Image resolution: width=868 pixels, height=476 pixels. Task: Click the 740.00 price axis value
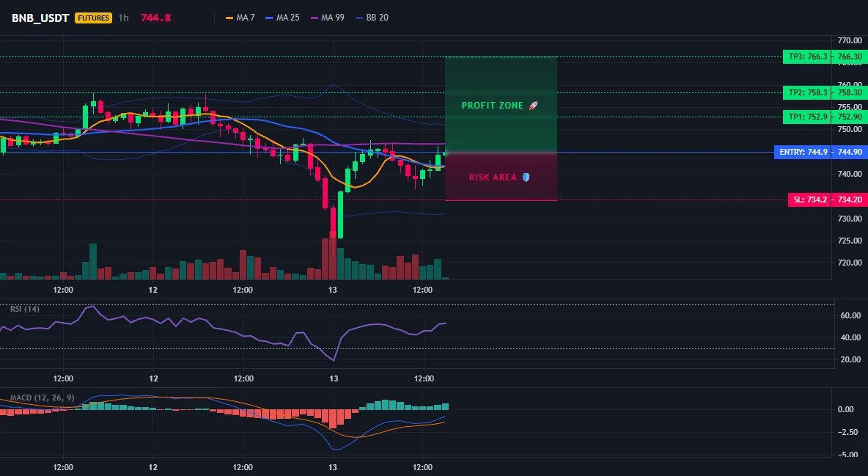coord(850,174)
